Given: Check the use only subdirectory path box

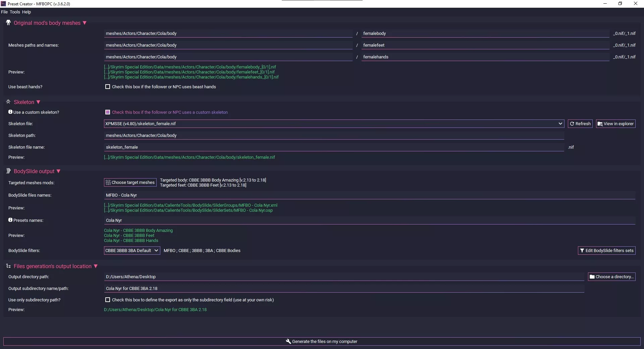Looking at the screenshot, I should coord(108,300).
